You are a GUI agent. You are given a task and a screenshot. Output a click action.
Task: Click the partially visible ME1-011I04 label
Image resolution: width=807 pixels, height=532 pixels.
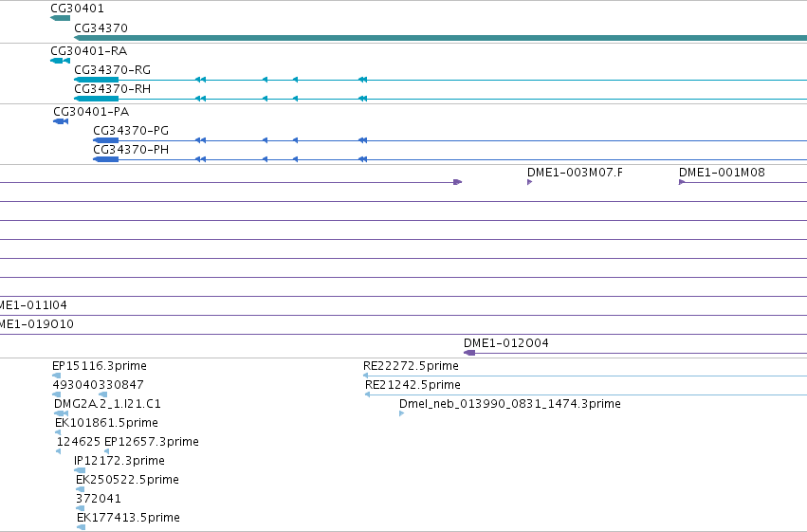coord(33,305)
